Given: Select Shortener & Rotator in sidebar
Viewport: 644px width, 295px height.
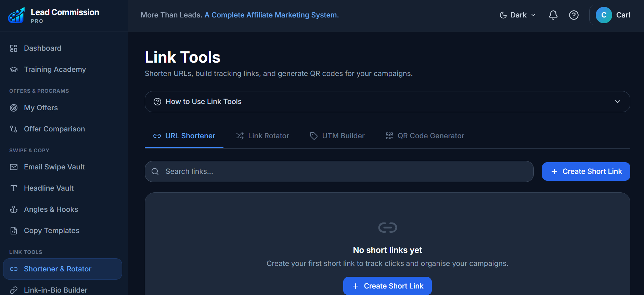Looking at the screenshot, I should coord(63,269).
